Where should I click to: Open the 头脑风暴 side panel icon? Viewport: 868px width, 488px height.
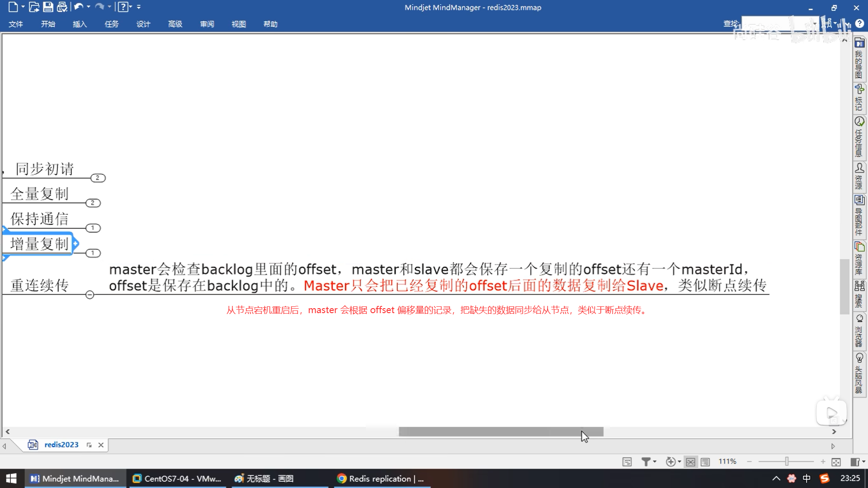point(859,374)
